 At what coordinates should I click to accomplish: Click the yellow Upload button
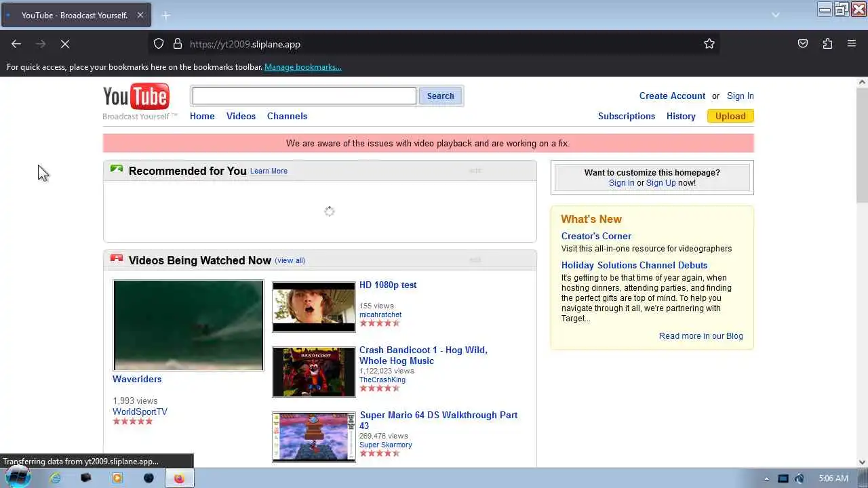[x=730, y=116]
